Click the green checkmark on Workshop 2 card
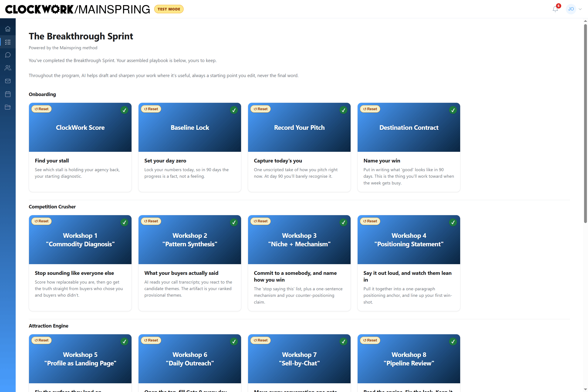This screenshot has width=588, height=392. [x=234, y=222]
